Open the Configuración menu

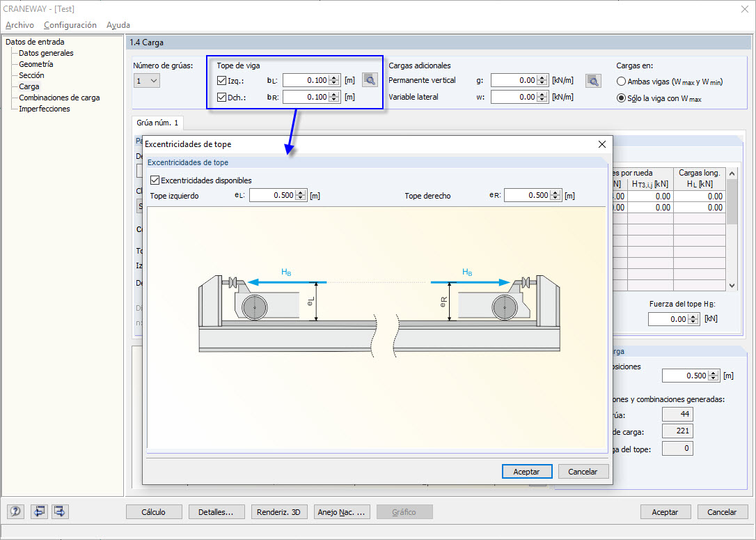pos(70,25)
